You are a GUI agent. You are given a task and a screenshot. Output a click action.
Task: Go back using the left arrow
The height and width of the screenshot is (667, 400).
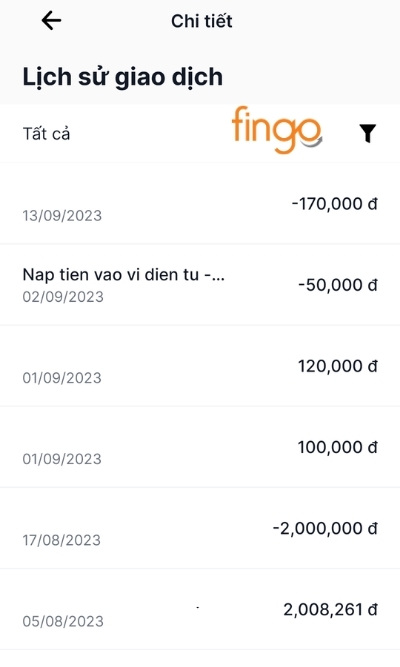coord(51,21)
